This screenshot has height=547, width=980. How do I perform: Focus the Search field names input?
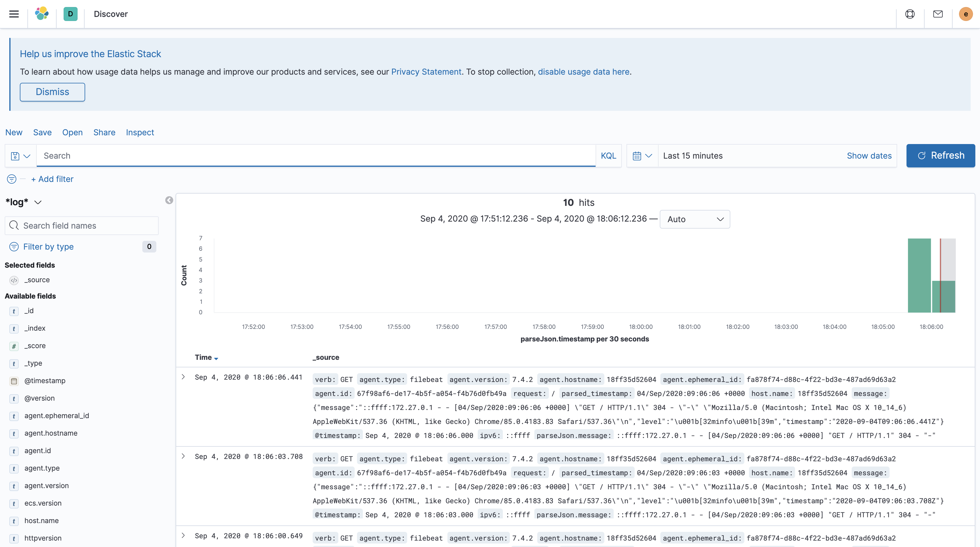point(82,226)
